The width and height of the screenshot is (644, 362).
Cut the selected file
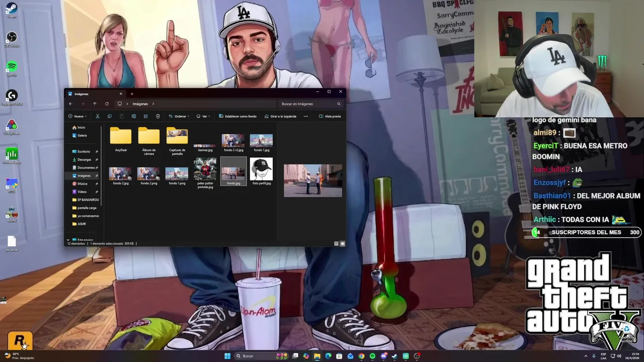tap(97, 116)
